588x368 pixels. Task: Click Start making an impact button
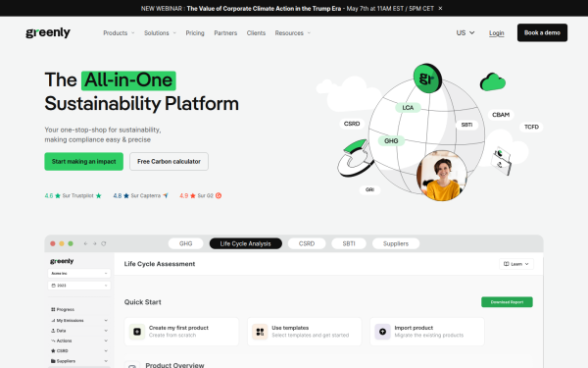click(x=83, y=162)
